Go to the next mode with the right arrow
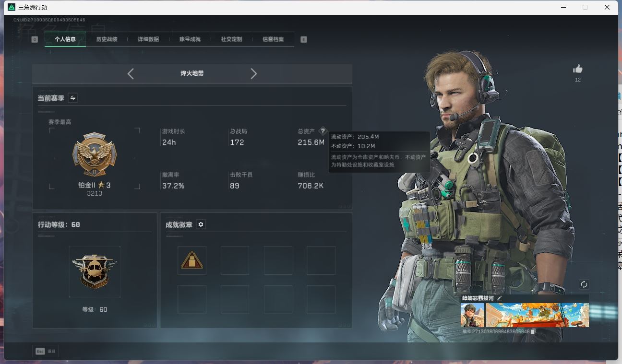Image resolution: width=622 pixels, height=364 pixels. [254, 73]
